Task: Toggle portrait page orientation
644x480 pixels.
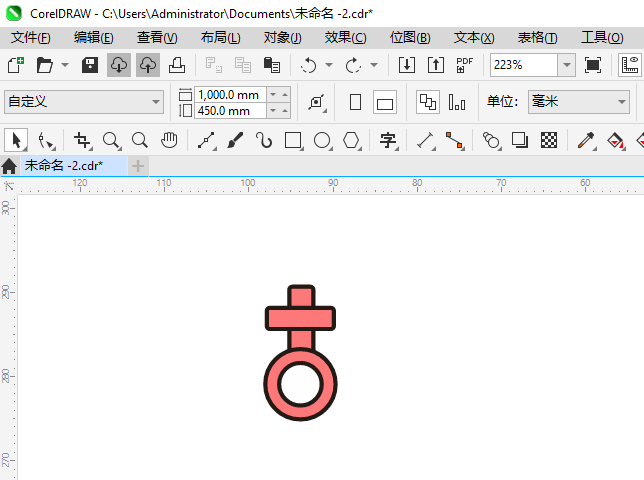Action: pos(355,102)
